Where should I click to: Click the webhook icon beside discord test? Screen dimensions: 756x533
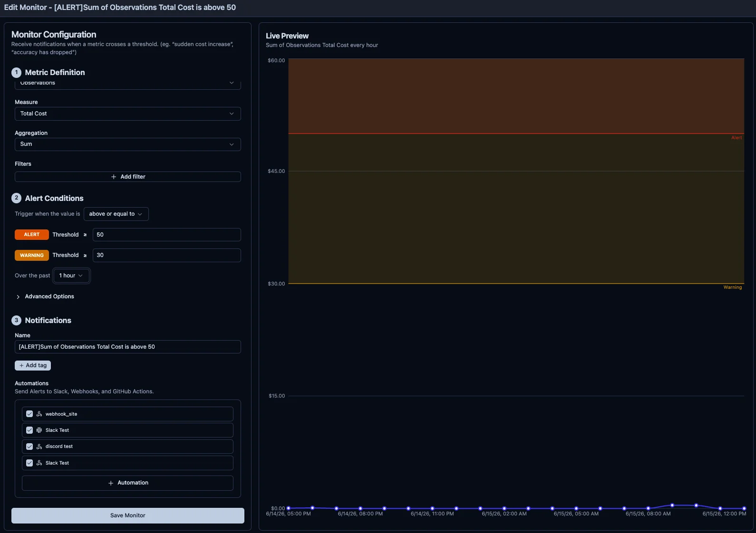[x=39, y=447]
